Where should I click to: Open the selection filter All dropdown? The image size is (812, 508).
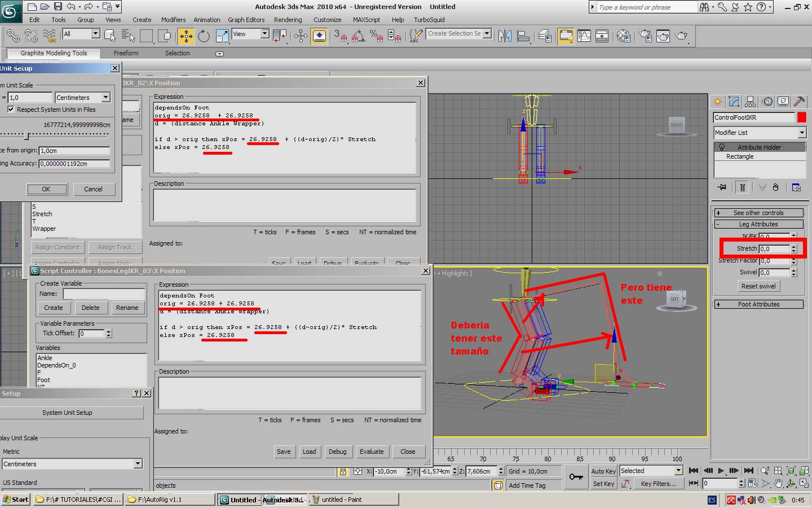[x=81, y=34]
